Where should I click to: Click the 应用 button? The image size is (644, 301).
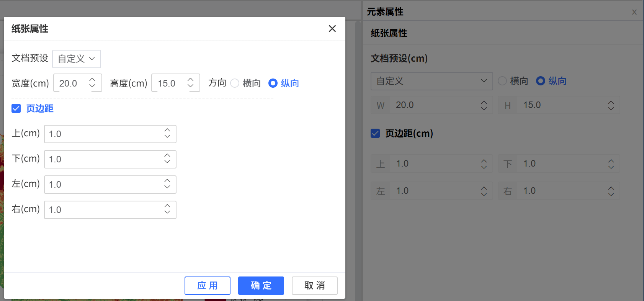207,286
